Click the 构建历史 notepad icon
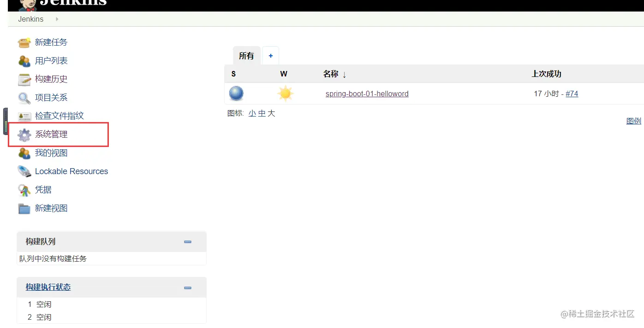644x328 pixels. [x=24, y=79]
